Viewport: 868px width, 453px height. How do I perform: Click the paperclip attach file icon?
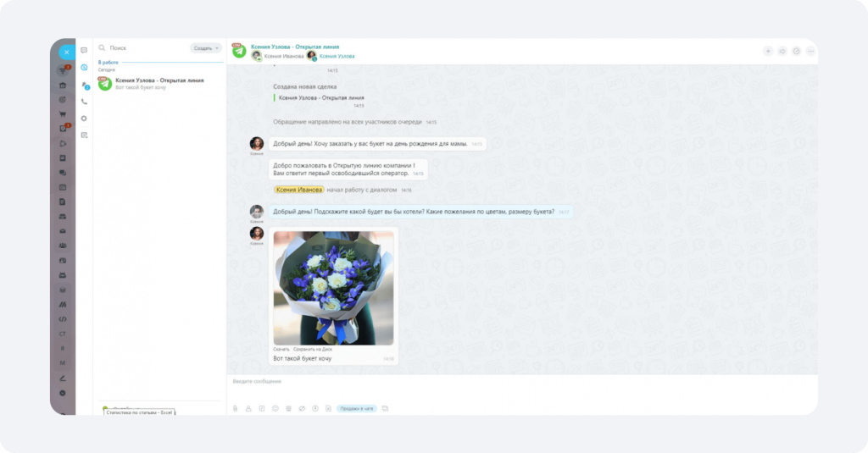pyautogui.click(x=236, y=408)
